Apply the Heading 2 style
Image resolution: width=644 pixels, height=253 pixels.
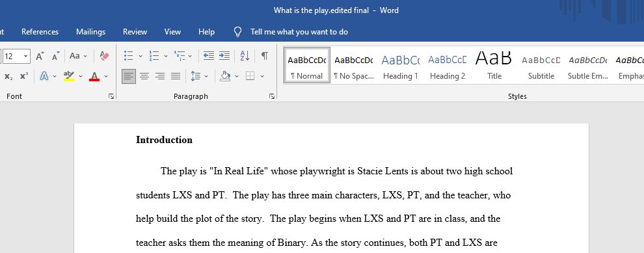pos(448,65)
